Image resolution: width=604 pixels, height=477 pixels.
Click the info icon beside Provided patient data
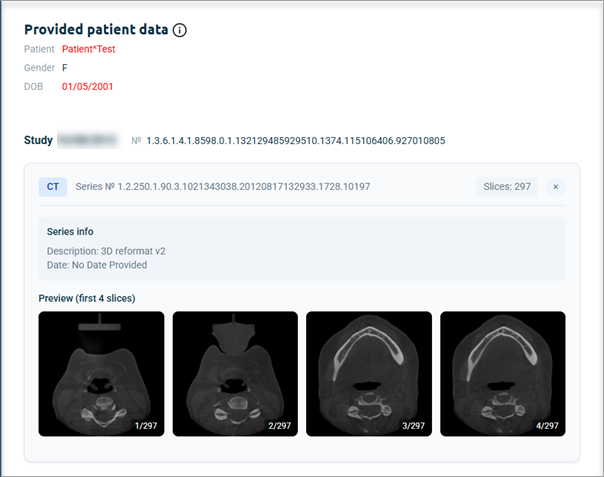click(x=180, y=30)
